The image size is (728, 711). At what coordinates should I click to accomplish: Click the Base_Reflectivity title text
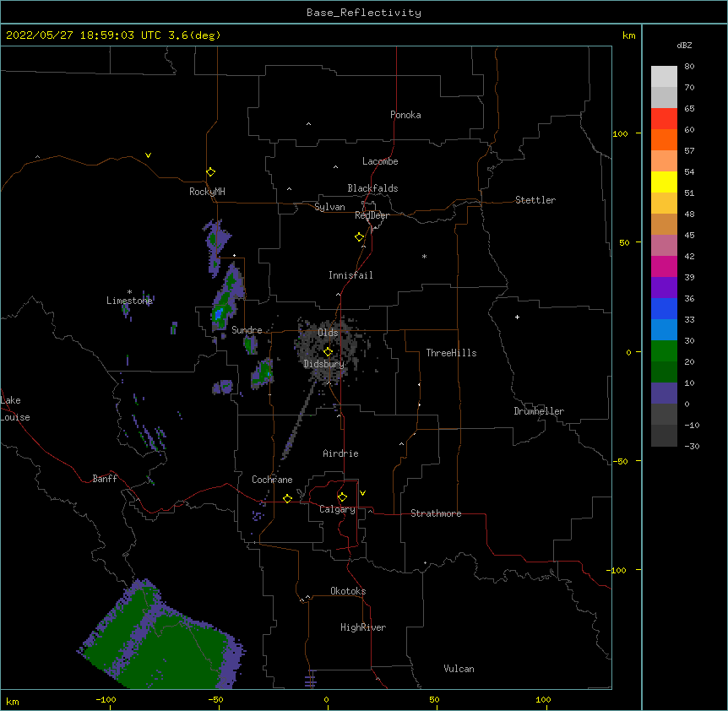point(364,13)
